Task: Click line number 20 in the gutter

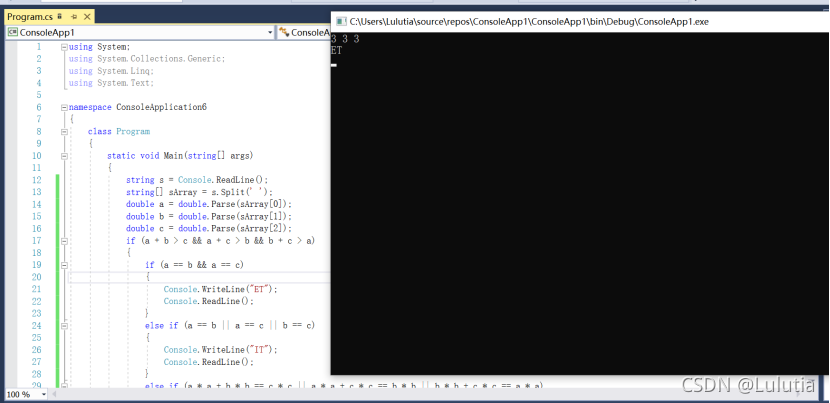Action: tap(37, 277)
